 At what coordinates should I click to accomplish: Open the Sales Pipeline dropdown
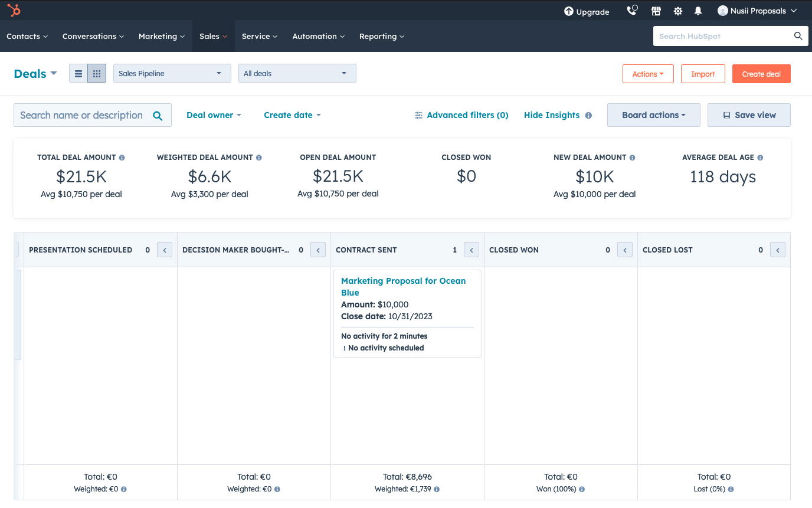pyautogui.click(x=172, y=73)
